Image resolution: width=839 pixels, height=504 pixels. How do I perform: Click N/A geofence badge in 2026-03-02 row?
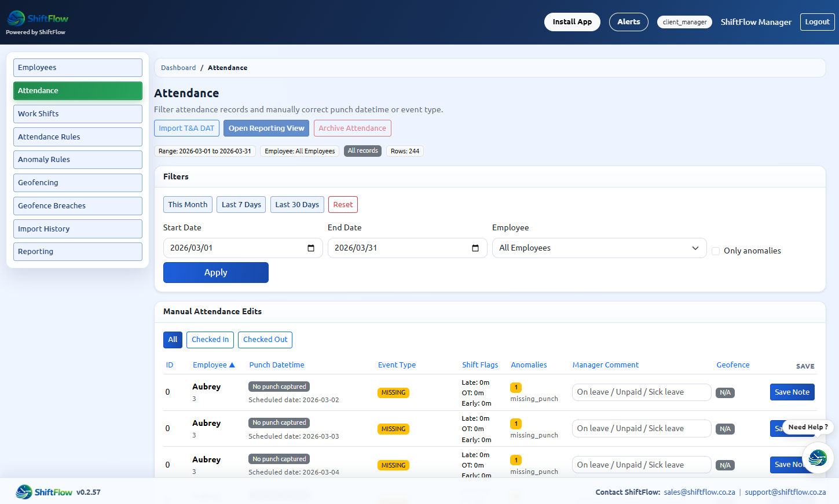click(725, 393)
